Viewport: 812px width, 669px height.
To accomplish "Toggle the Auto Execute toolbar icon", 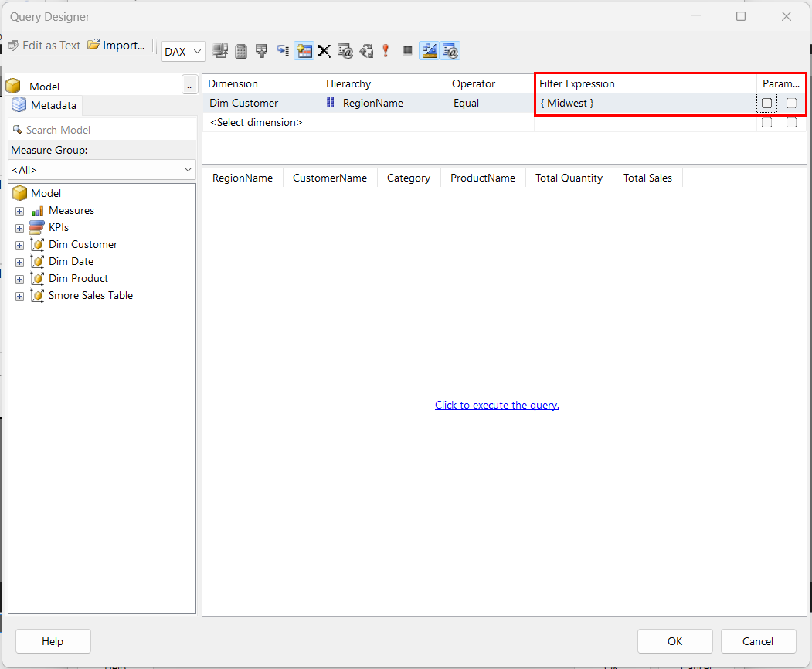I will [x=283, y=51].
